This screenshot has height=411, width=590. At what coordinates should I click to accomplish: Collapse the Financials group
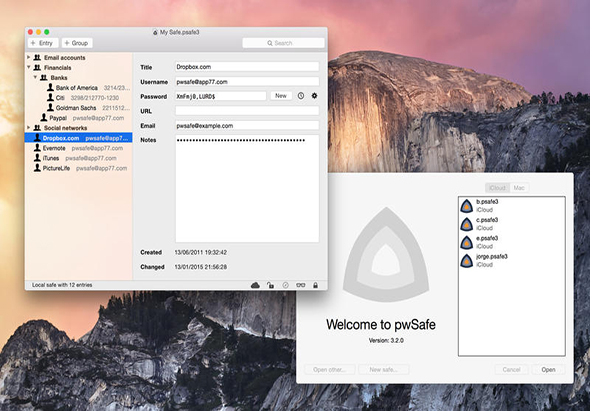click(x=29, y=67)
